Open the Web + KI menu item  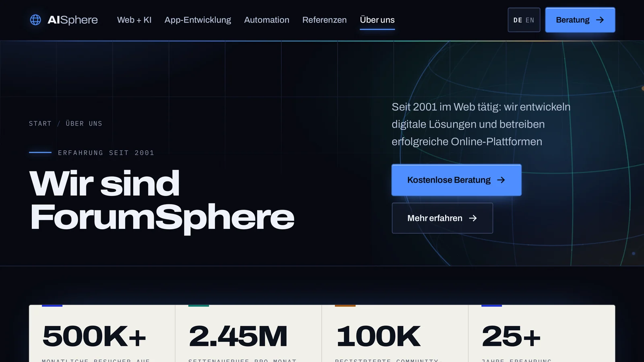[x=134, y=20]
